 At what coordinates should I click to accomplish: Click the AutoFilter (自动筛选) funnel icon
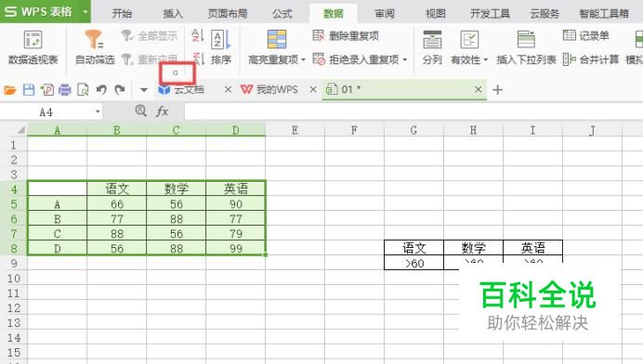[x=94, y=39]
